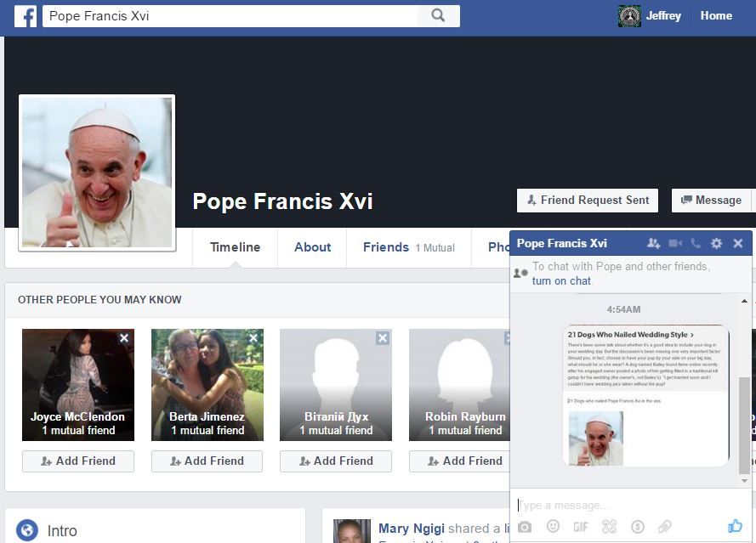Open the stickers picker icon
This screenshot has height=543, width=756.
pos(609,526)
